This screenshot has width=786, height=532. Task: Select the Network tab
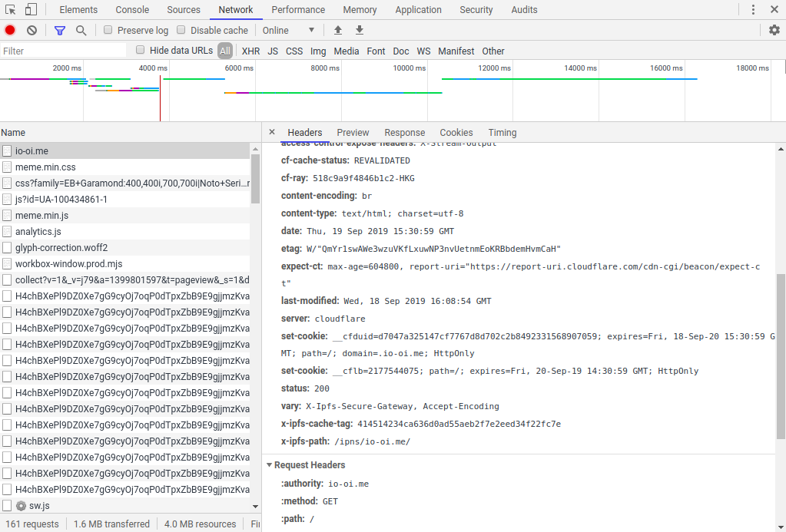point(236,9)
